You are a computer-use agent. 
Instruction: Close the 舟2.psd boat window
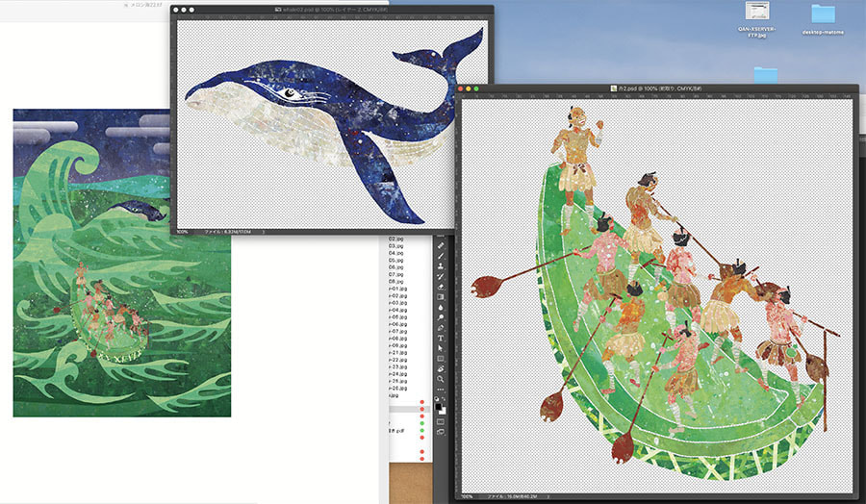point(461,88)
